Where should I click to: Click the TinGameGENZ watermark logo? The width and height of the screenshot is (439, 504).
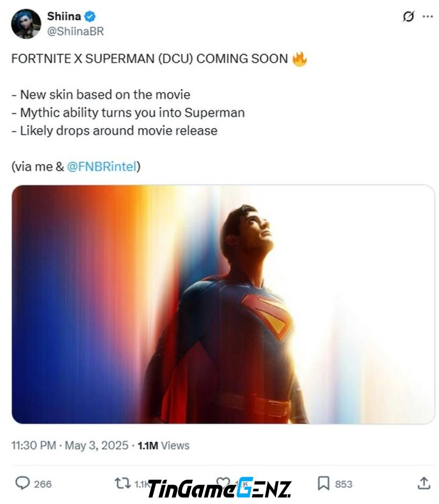click(x=220, y=488)
